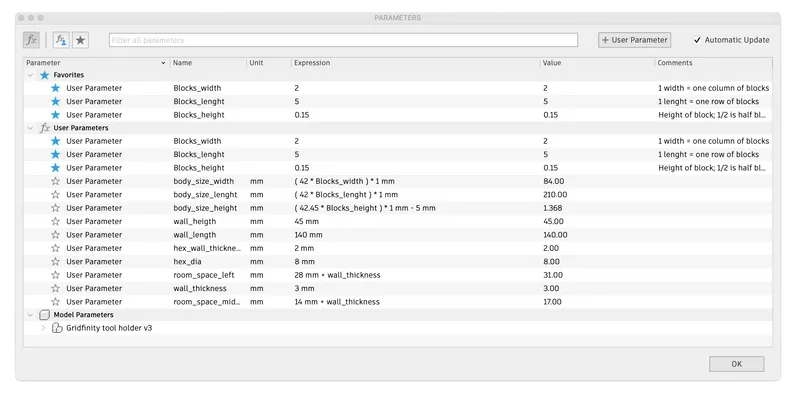This screenshot has width=800, height=397.
Task: Click the blue star beside Favorites heading
Action: 44,75
